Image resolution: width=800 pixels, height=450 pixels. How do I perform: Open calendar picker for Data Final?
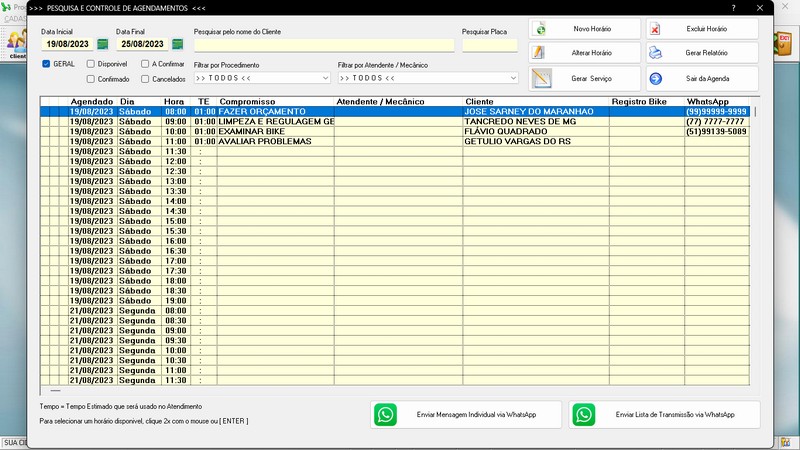178,44
